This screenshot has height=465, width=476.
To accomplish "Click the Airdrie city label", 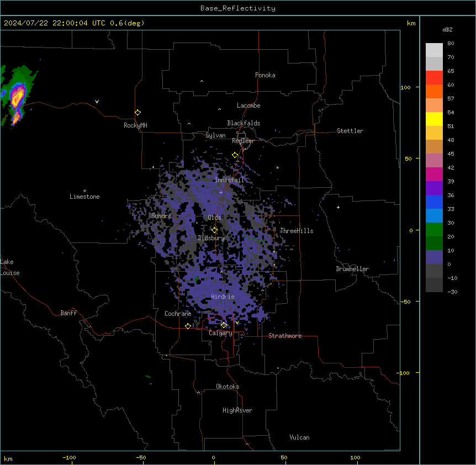I will click(223, 297).
